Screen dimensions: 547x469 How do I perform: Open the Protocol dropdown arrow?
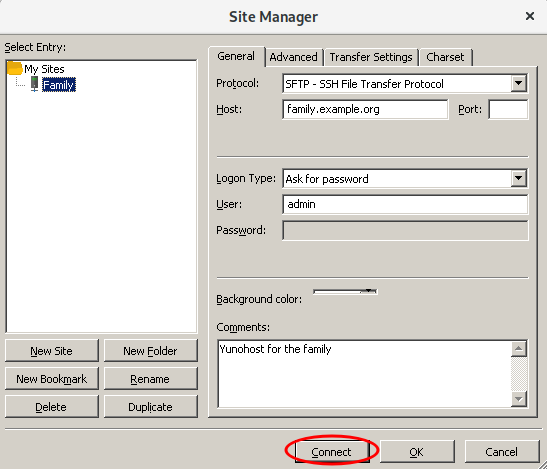pos(518,83)
